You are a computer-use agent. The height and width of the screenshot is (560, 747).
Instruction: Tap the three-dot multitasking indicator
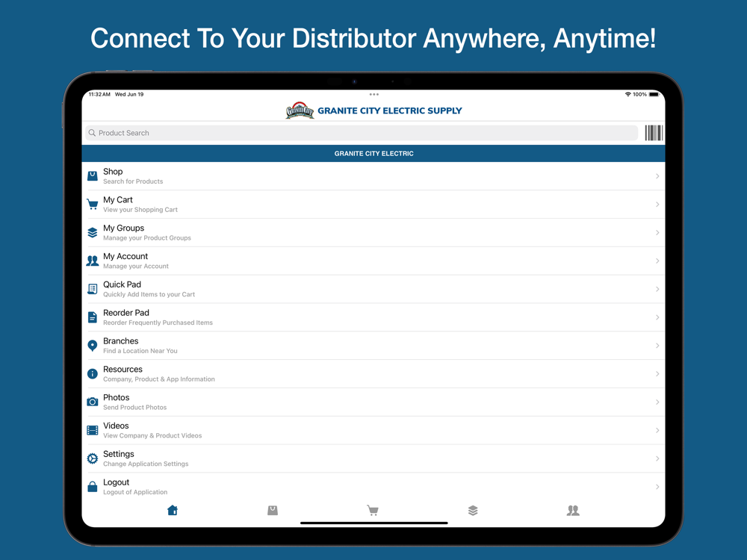374,94
